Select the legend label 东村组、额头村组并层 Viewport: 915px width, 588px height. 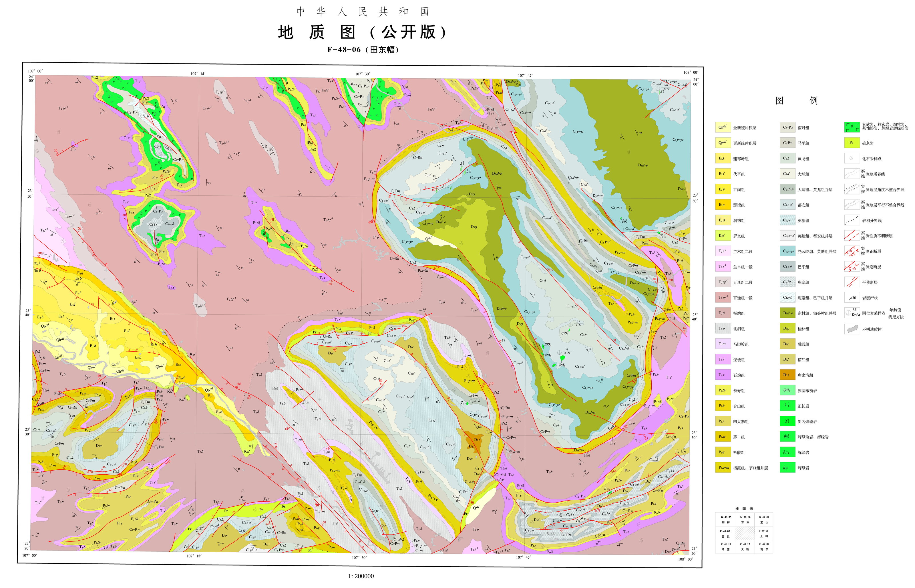817,313
